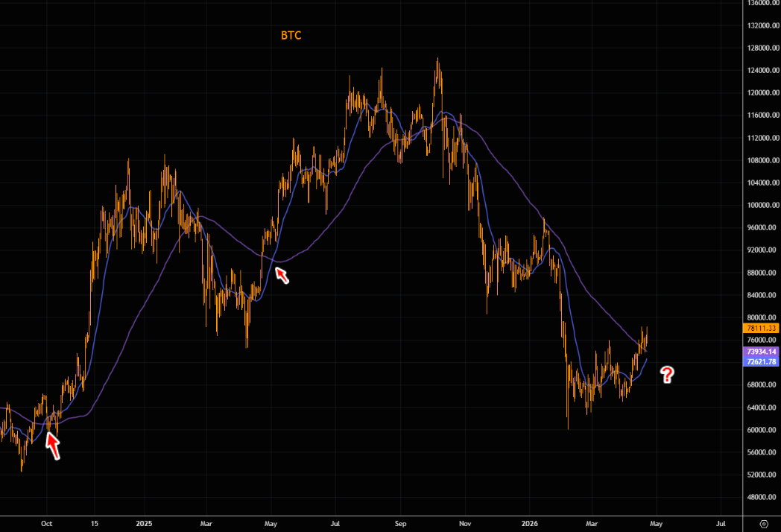Open chart settings gear icon

point(763,523)
